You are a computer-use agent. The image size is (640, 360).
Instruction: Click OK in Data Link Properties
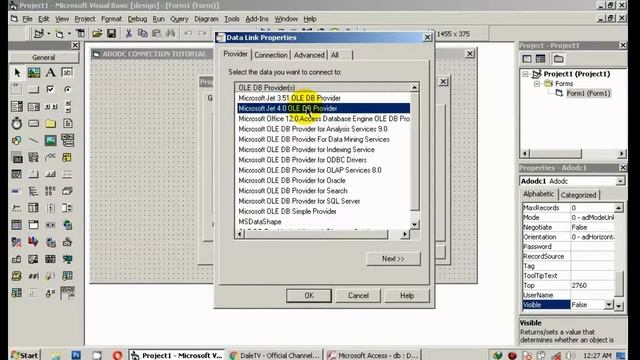pyautogui.click(x=309, y=296)
